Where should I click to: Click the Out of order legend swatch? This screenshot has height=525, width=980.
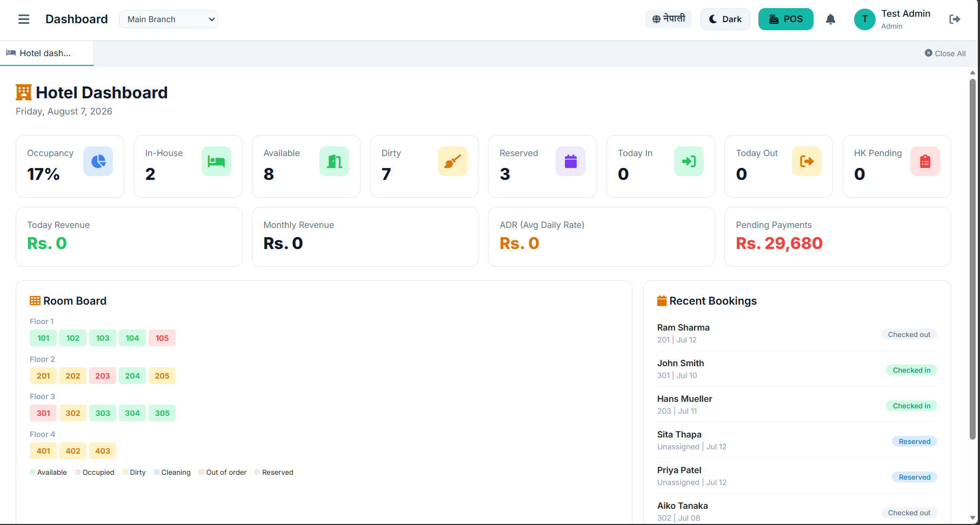click(x=202, y=472)
